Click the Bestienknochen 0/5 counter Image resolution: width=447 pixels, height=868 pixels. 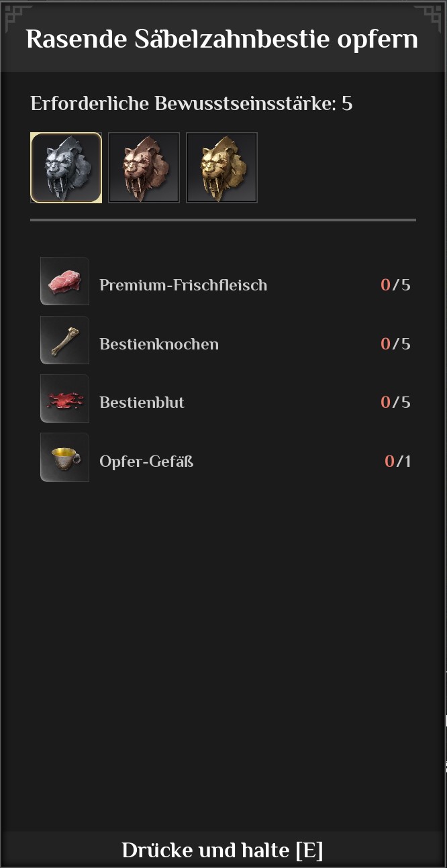click(x=395, y=344)
